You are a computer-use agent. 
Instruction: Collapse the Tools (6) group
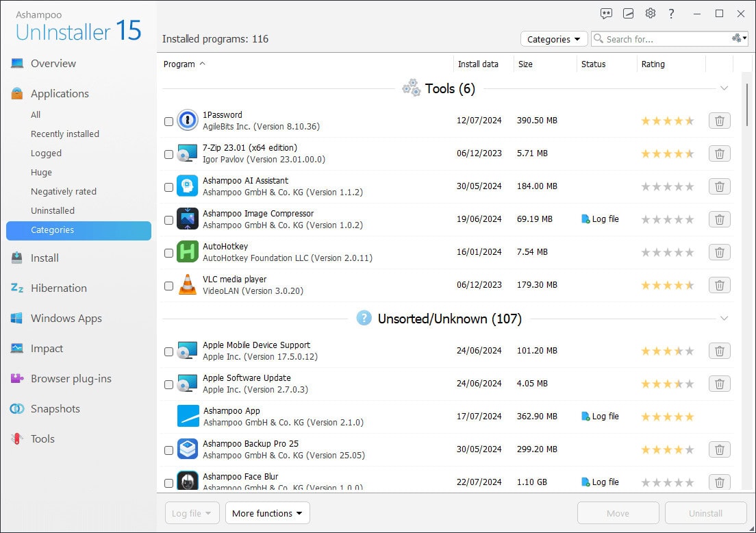(724, 88)
